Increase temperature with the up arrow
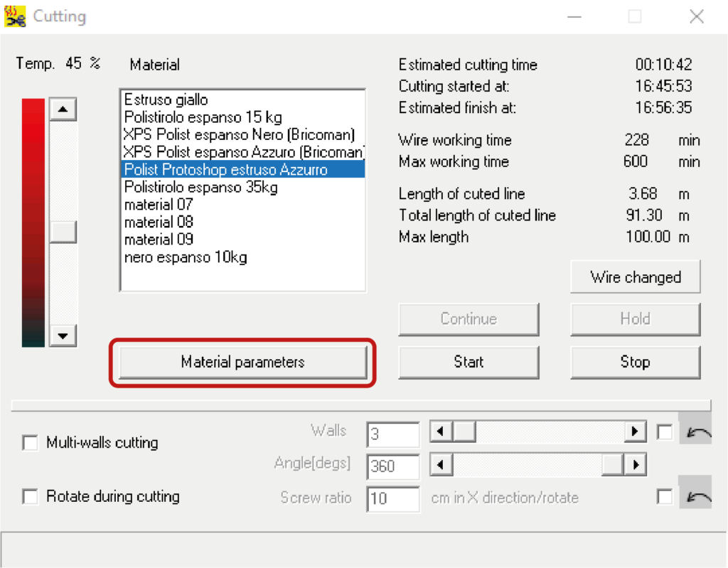 click(63, 109)
